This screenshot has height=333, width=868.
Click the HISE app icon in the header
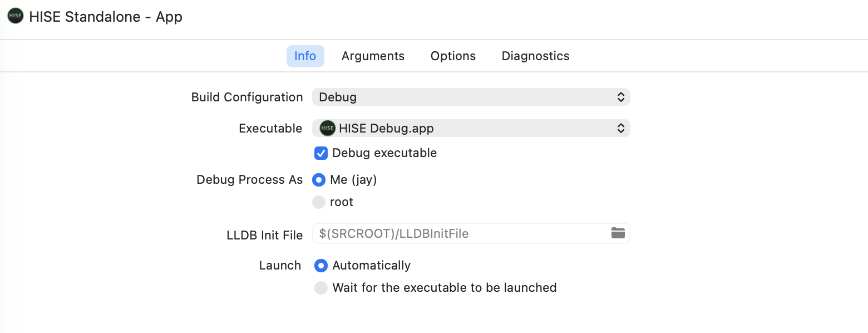tap(15, 16)
